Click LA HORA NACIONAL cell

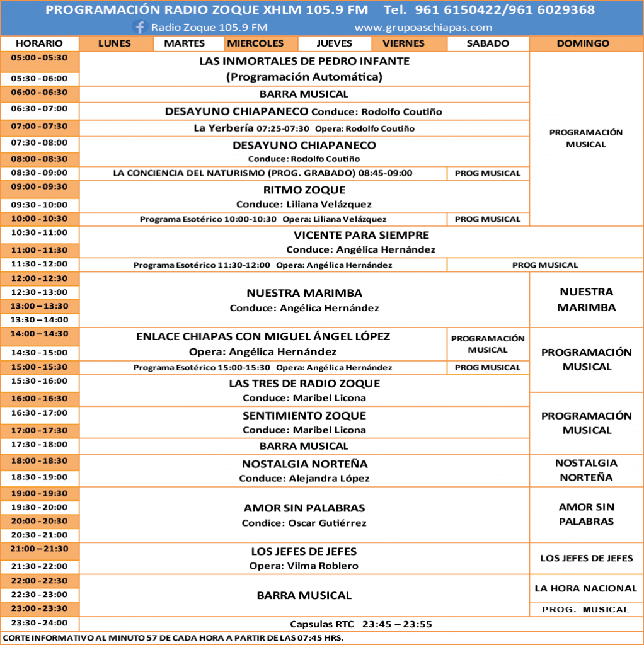[x=586, y=589]
